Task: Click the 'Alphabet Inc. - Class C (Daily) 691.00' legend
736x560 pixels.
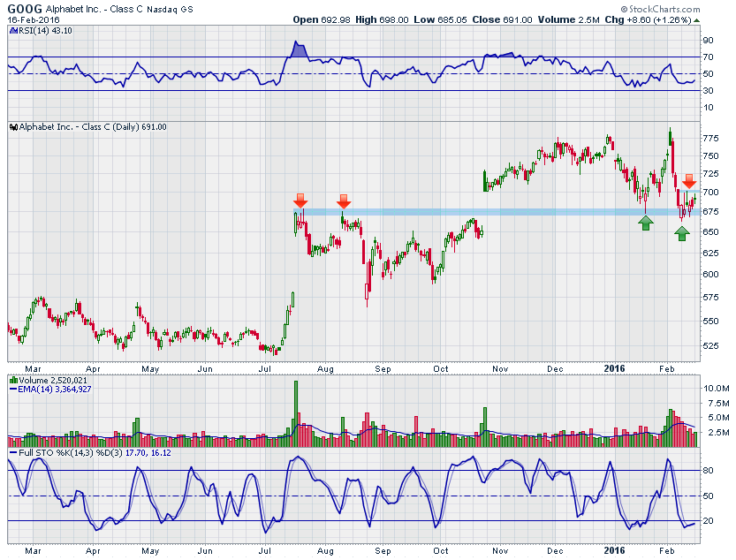Action: pyautogui.click(x=93, y=126)
